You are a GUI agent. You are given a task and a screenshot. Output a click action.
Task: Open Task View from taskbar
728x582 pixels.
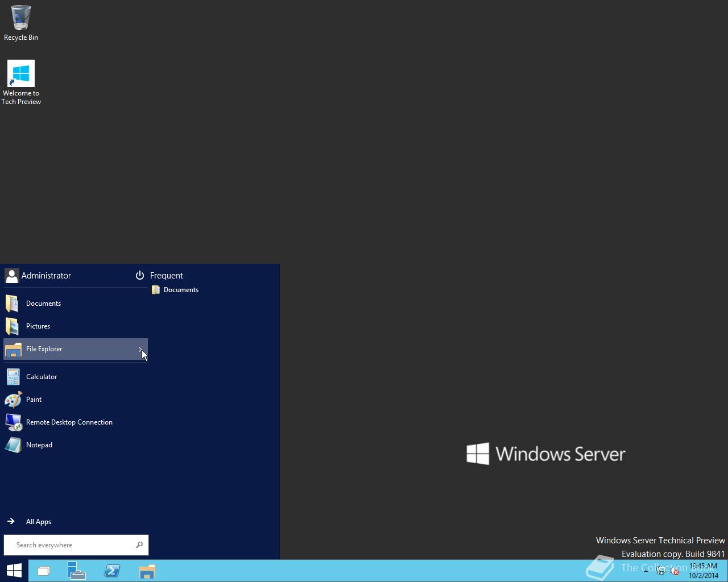(x=44, y=571)
